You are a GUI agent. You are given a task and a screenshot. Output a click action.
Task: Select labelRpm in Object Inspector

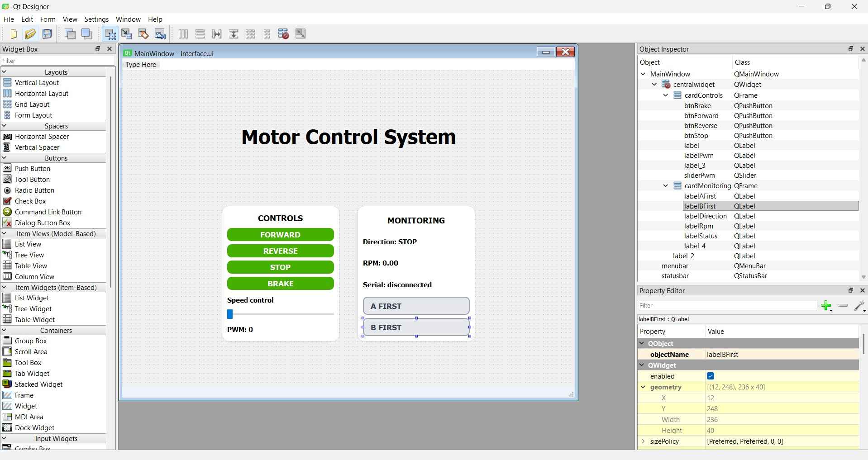698,226
